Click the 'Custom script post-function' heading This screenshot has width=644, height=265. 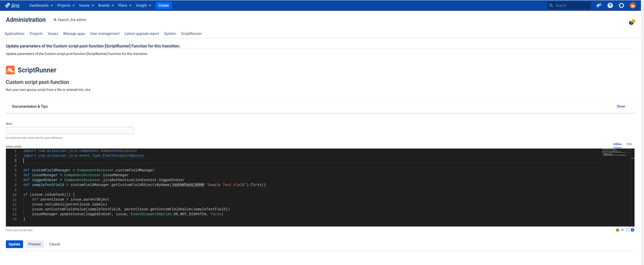pos(37,82)
